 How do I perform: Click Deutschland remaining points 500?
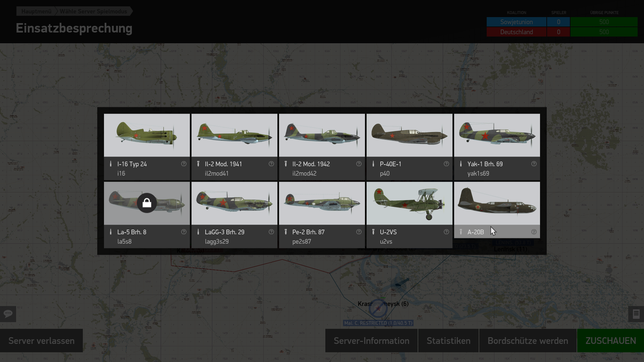click(604, 32)
